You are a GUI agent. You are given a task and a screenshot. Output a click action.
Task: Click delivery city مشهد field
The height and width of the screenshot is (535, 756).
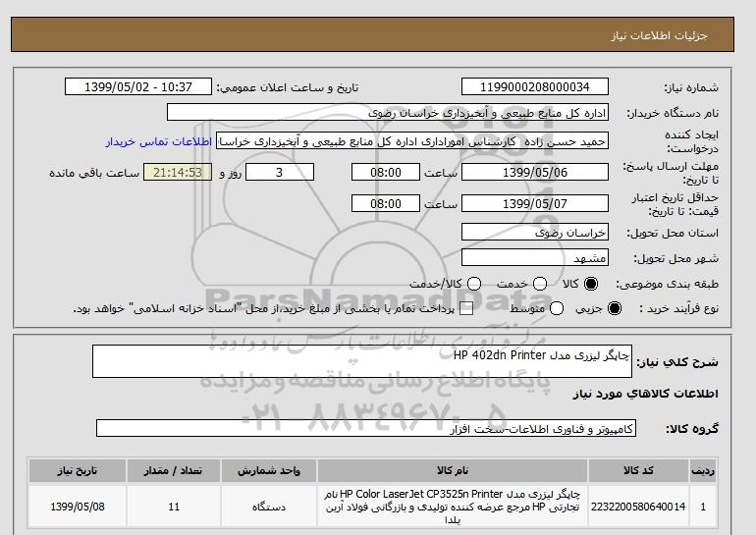[535, 258]
